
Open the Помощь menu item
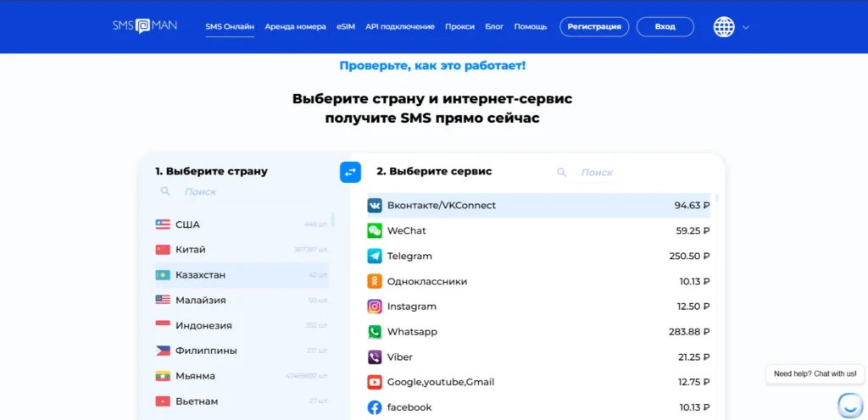[x=531, y=26]
